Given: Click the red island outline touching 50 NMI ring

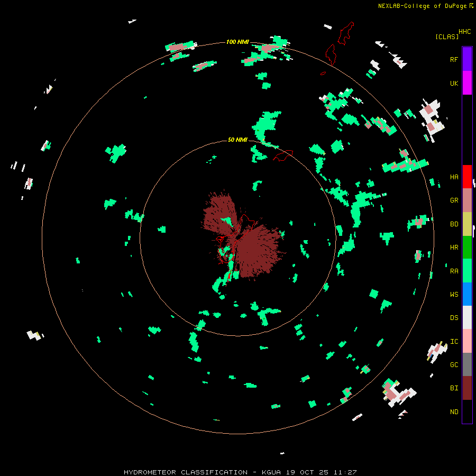Looking at the screenshot, I should [x=283, y=155].
